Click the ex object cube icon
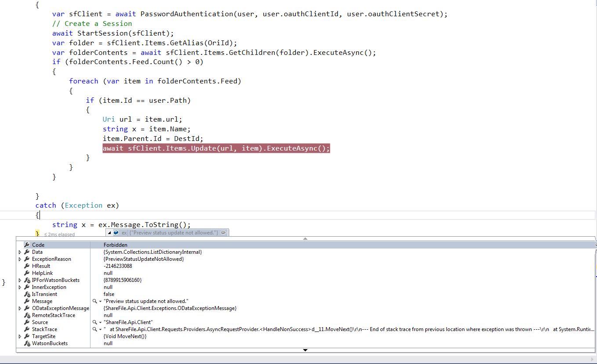 [116, 233]
